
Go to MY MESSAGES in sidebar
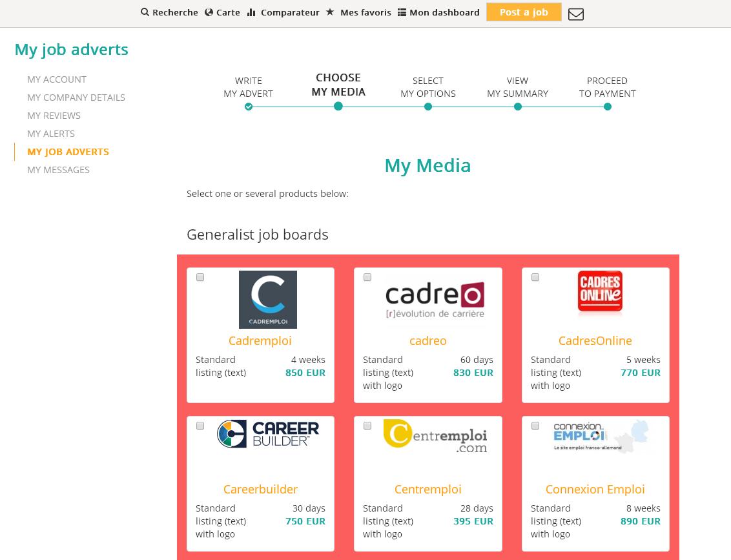click(58, 170)
